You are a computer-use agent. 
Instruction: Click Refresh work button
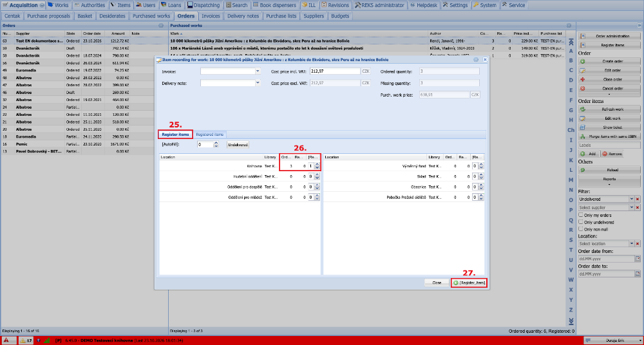[609, 109]
